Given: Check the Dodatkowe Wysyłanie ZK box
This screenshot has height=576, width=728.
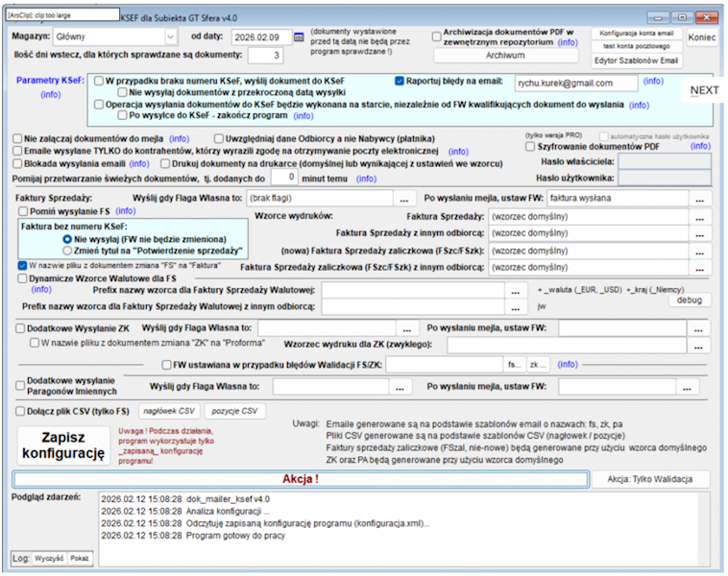Looking at the screenshot, I should 19,328.
